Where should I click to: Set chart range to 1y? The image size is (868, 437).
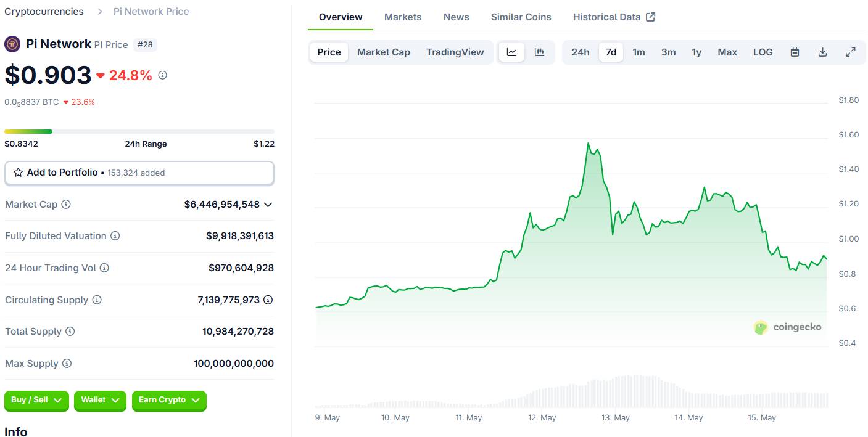[x=696, y=52]
